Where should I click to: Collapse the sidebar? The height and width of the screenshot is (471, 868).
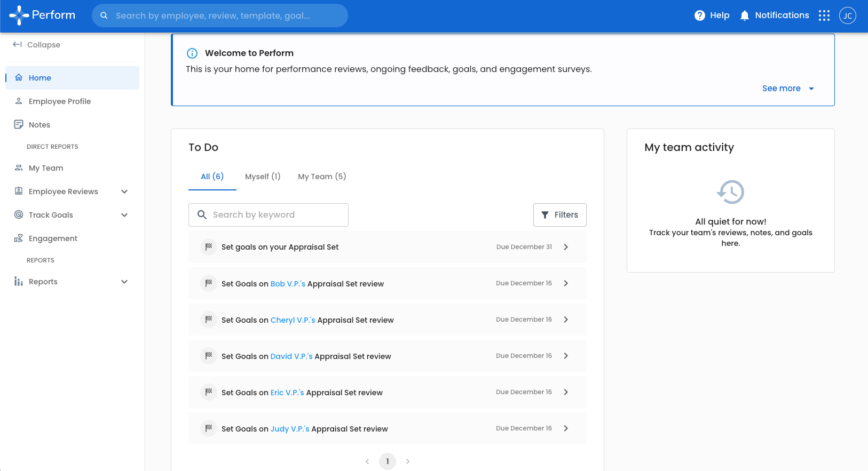point(36,45)
